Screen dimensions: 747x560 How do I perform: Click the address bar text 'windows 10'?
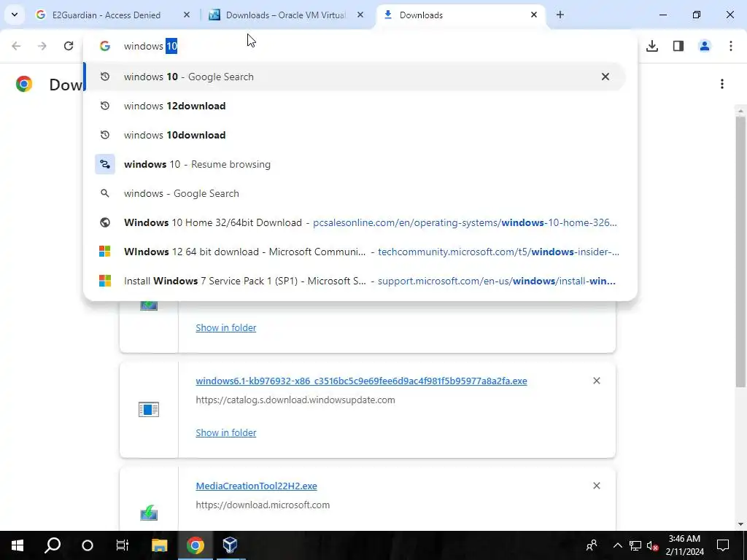point(150,46)
